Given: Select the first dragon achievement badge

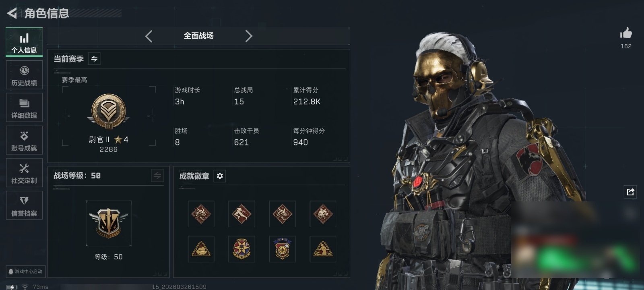Looking at the screenshot, I should (201, 214).
